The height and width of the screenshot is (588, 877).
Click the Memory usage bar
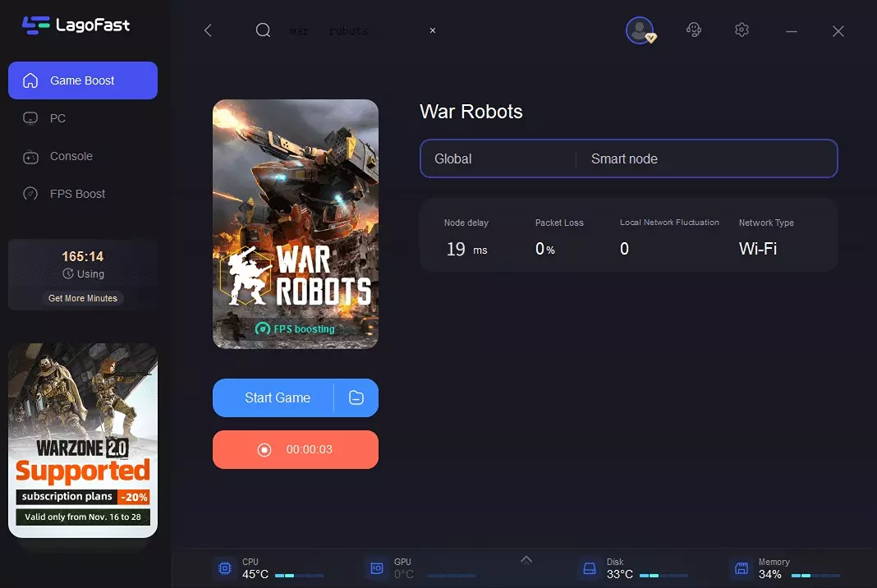pyautogui.click(x=815, y=576)
